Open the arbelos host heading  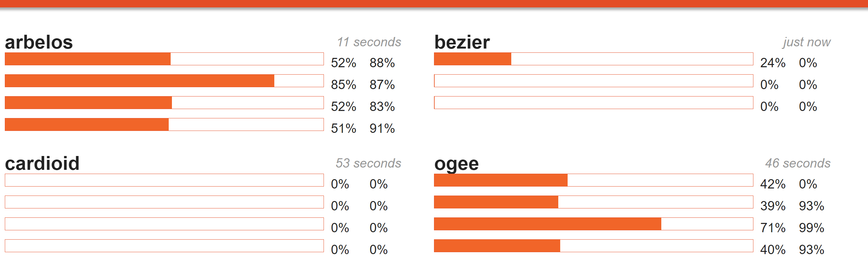(39, 42)
